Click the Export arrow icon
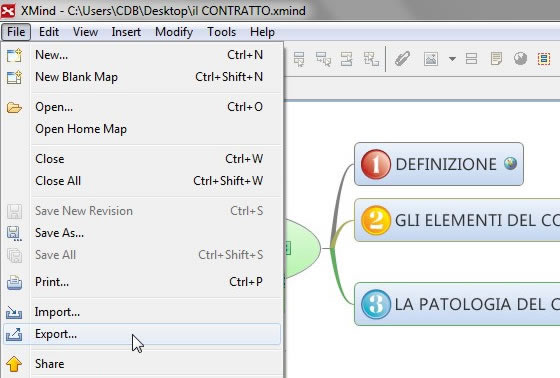The width and height of the screenshot is (560, 378). (x=14, y=334)
